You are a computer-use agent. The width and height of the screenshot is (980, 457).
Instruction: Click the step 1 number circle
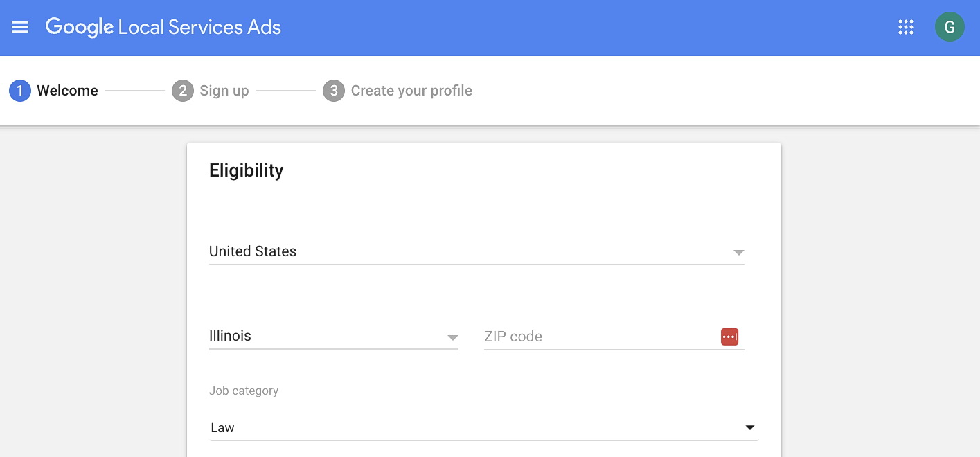20,91
